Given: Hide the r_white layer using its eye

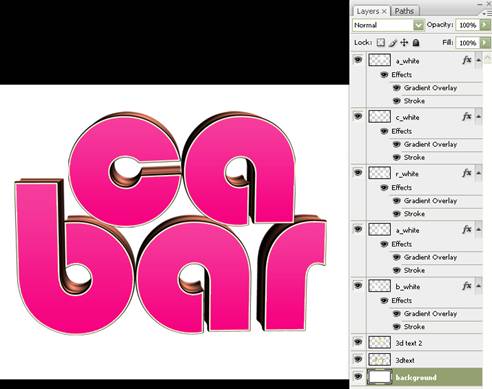Looking at the screenshot, I should (x=358, y=173).
